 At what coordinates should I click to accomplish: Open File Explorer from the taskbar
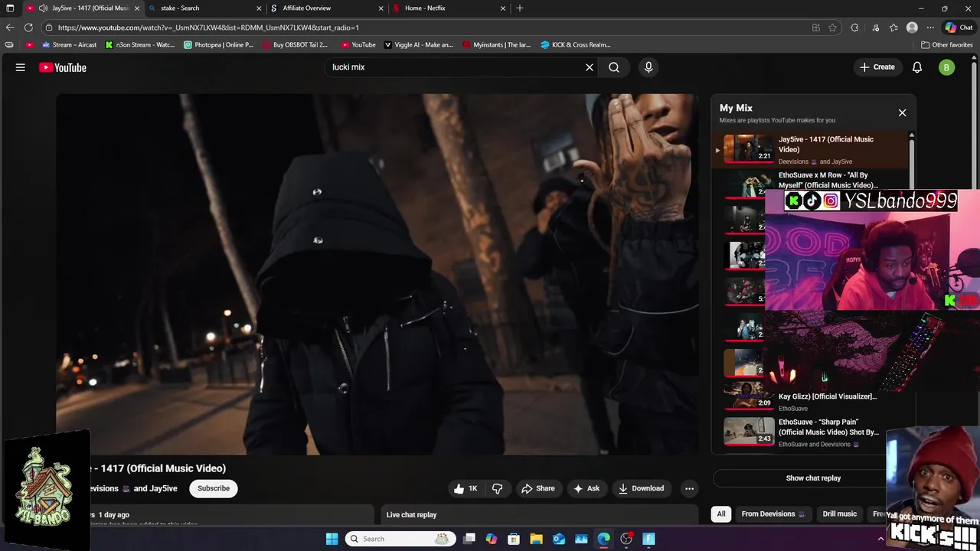click(536, 539)
